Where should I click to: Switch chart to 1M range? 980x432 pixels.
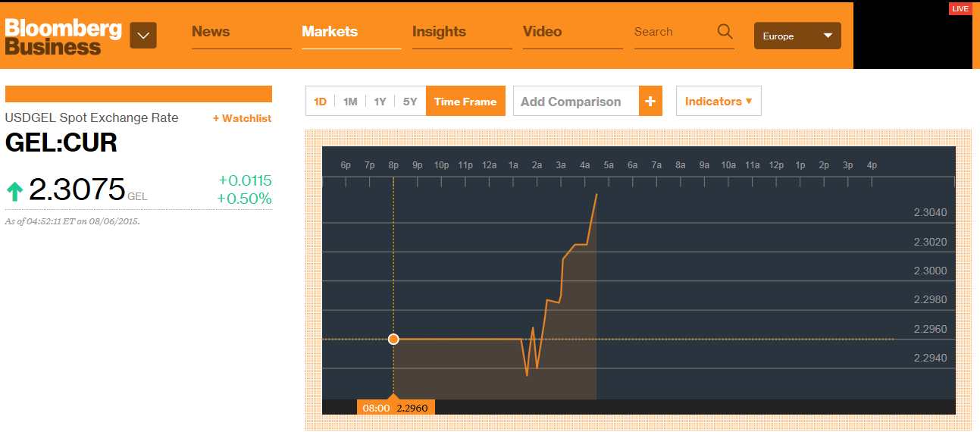pos(350,102)
